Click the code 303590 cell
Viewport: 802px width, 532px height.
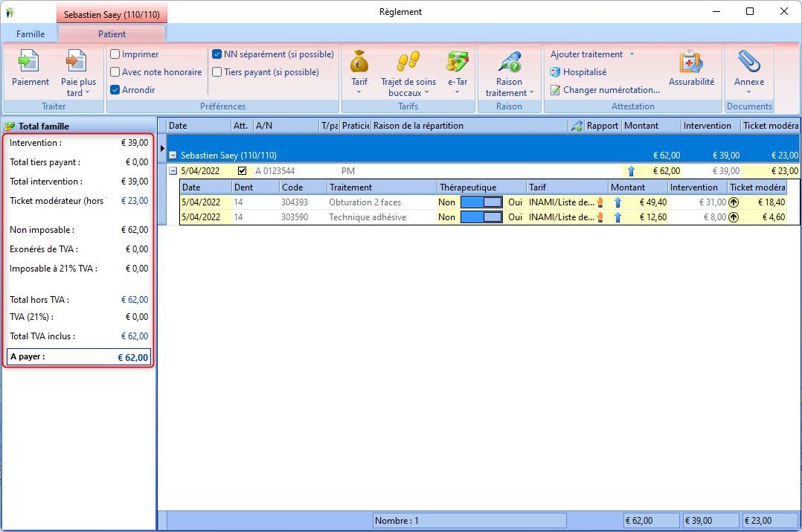point(304,217)
